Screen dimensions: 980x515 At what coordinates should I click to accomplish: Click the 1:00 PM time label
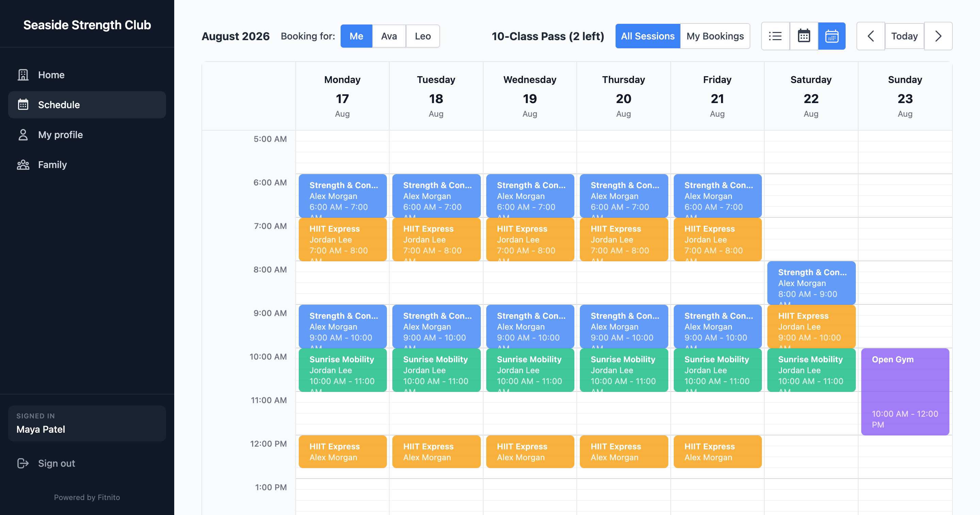pos(271,487)
